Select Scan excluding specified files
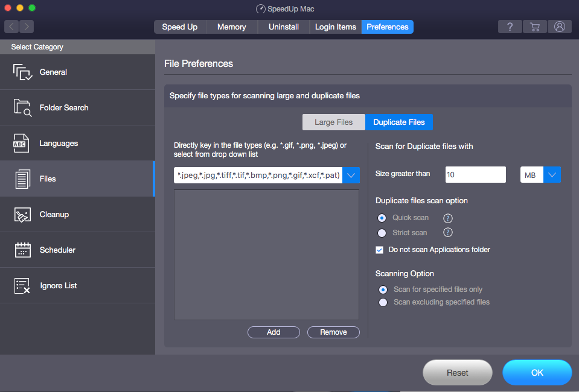Image resolution: width=579 pixels, height=392 pixels. pyautogui.click(x=383, y=302)
